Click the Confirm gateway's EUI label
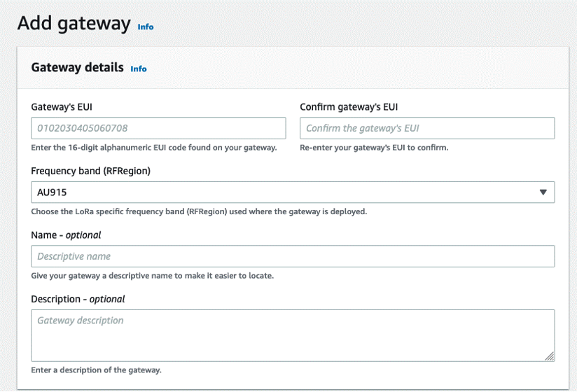The image size is (577, 392). pos(349,107)
